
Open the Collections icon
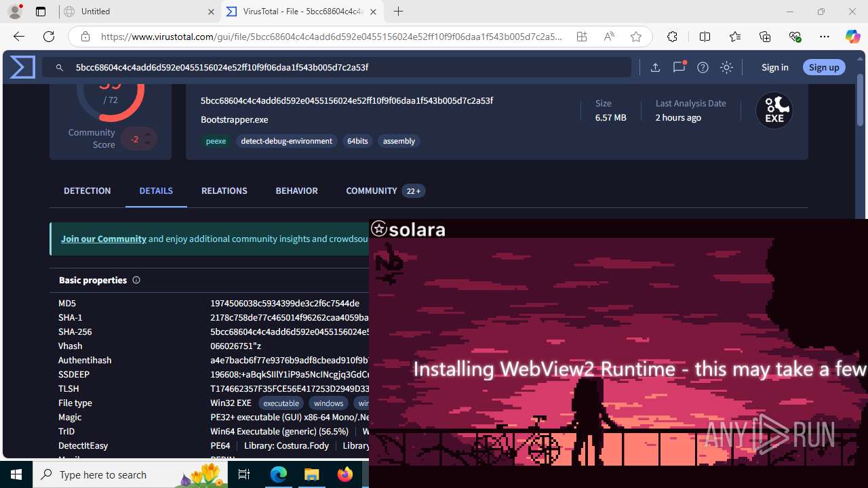point(765,37)
